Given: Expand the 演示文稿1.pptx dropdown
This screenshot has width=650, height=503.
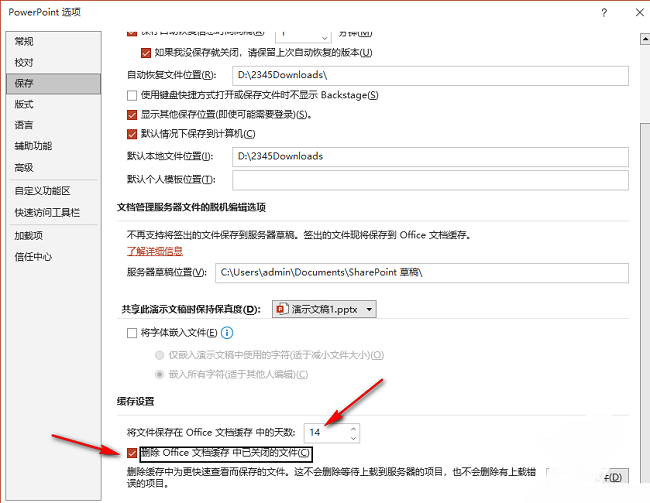Looking at the screenshot, I should coord(370,309).
